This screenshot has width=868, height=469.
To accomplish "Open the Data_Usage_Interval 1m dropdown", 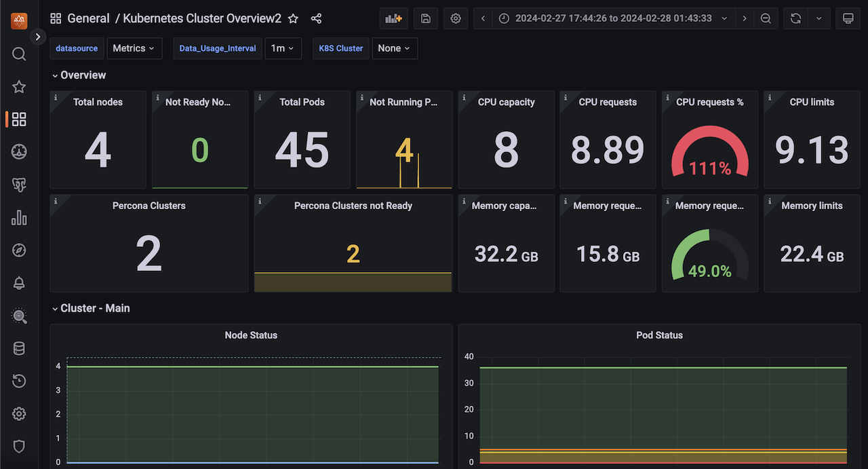I will 283,48.
